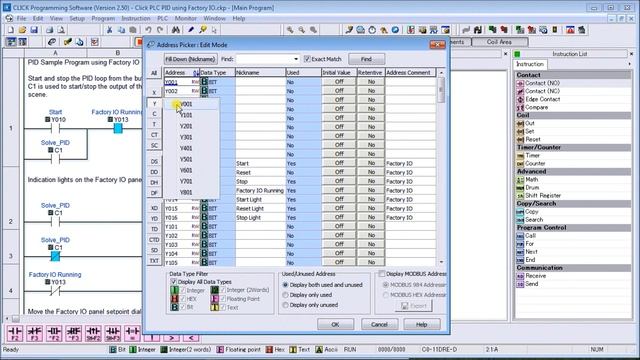Select the Math instruction
The image size is (640, 360).
(x=531, y=180)
